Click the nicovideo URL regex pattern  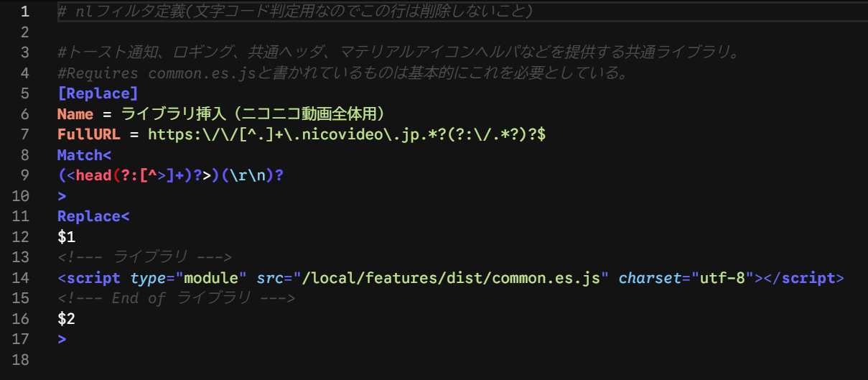347,134
